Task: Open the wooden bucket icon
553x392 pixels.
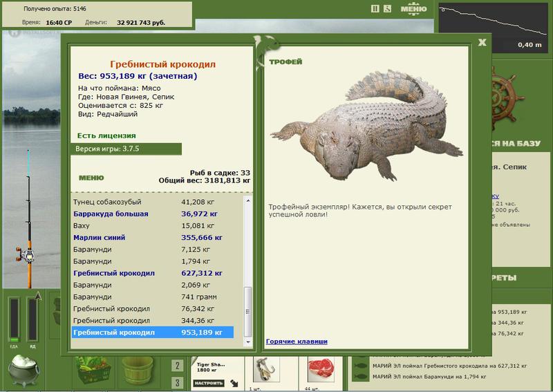Action: [x=137, y=371]
